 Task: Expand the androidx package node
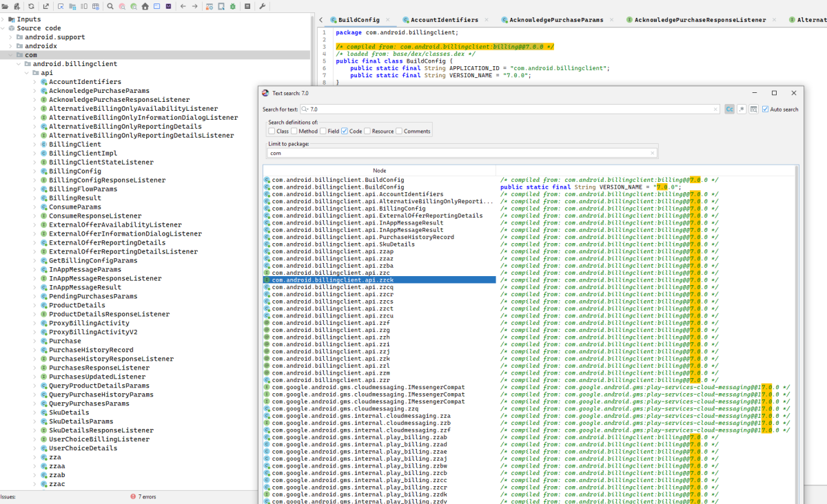(12, 46)
